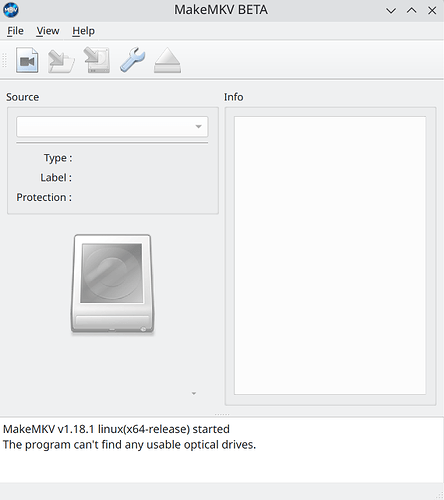
Task: Click the Open disc folder toolbar icon
Action: 61,60
